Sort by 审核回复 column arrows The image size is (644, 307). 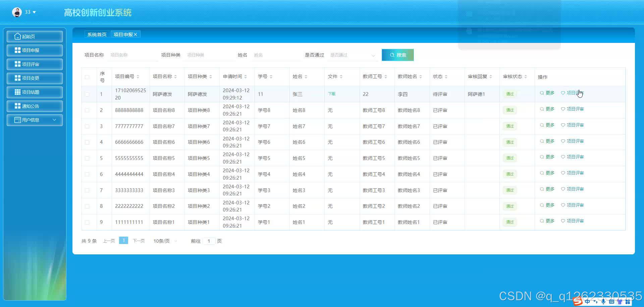click(x=491, y=77)
